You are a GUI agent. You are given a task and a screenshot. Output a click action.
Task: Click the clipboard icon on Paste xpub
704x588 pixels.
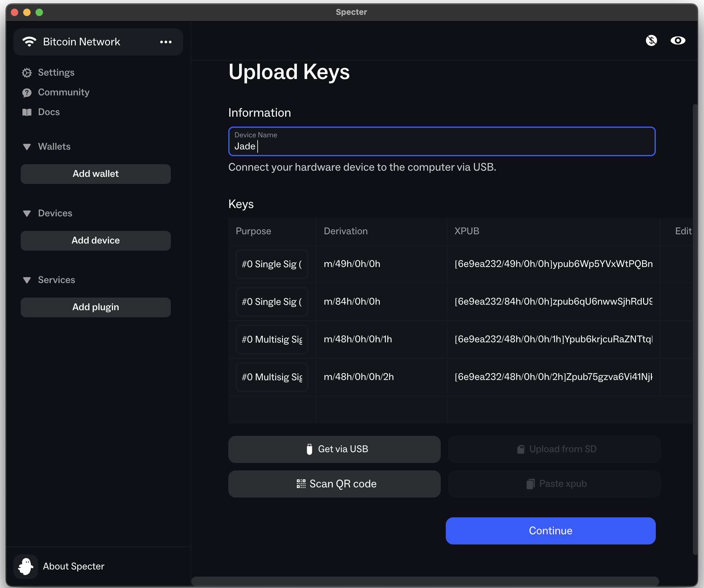coord(530,484)
